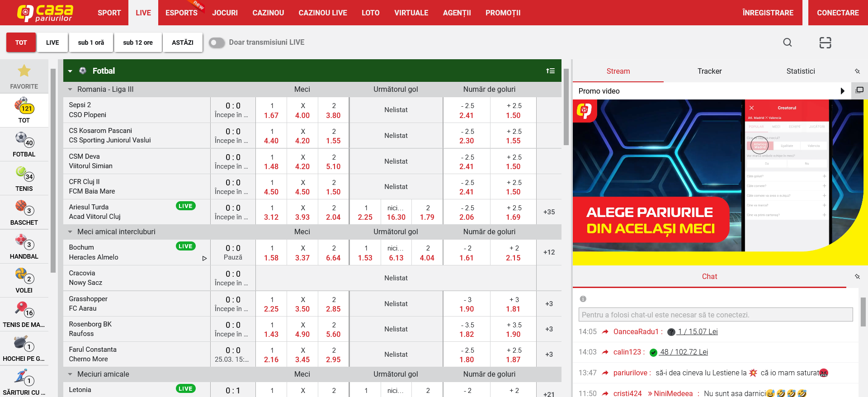Collapse Meci amical intercluburi league
868x397 pixels.
[x=70, y=232]
